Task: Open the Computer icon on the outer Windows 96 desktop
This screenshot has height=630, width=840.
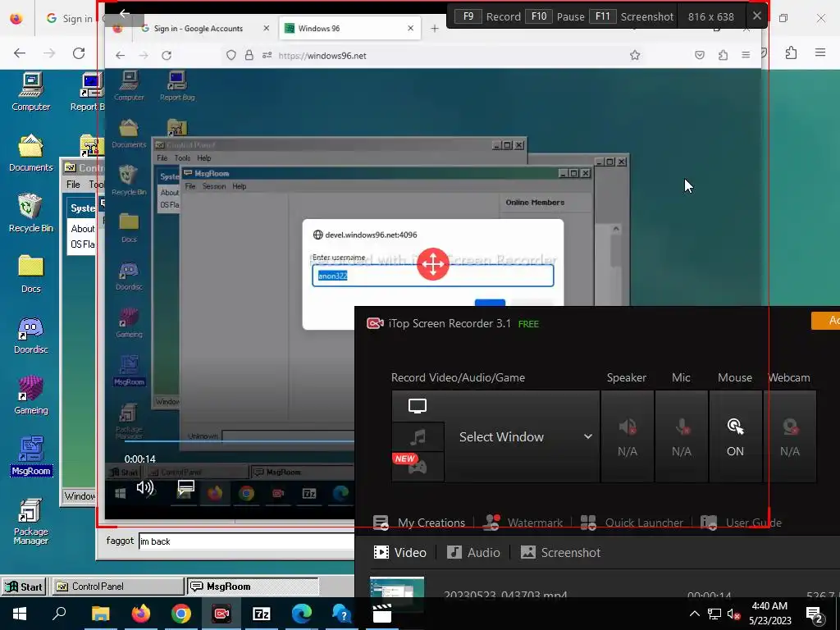Action: click(30, 92)
